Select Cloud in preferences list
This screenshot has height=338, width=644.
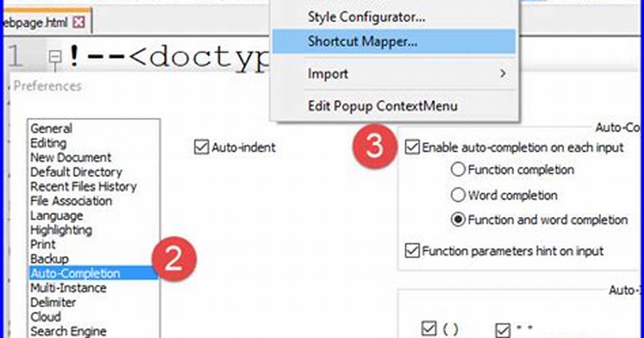pos(46,316)
